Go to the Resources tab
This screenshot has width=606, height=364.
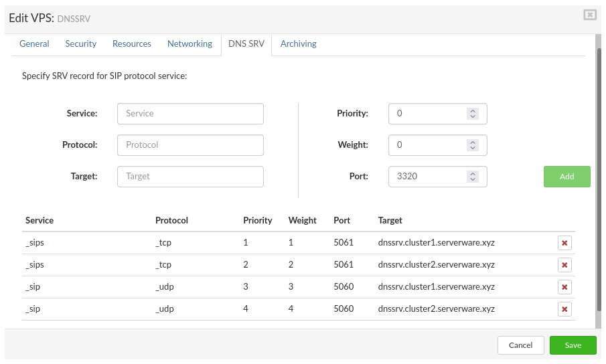coord(132,43)
